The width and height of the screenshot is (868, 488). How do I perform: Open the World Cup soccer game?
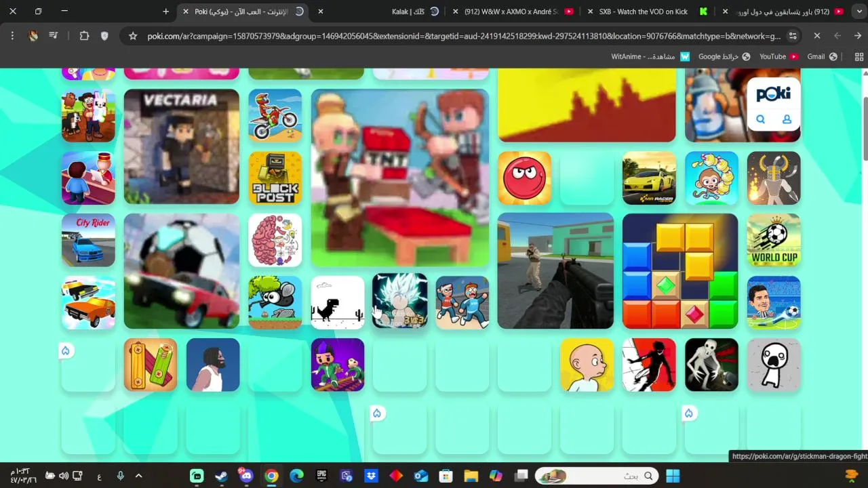[774, 240]
